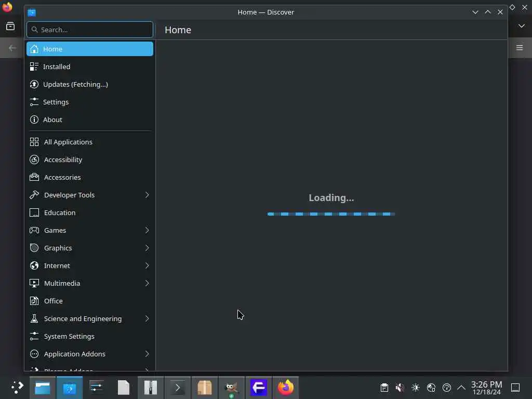Expand the Graphics subcategories
Viewport: 532px width, 399px height.
pos(147,248)
